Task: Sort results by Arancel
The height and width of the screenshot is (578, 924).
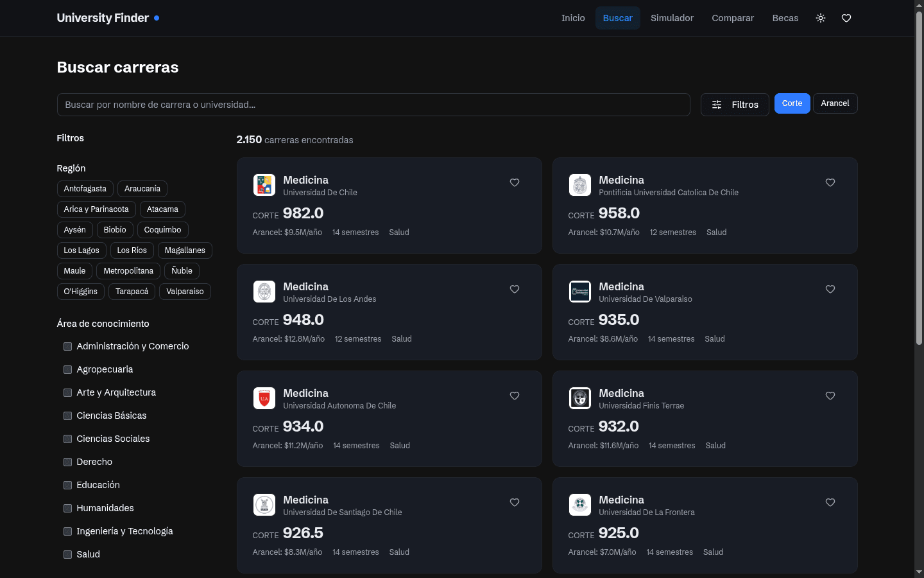Action: coord(835,103)
